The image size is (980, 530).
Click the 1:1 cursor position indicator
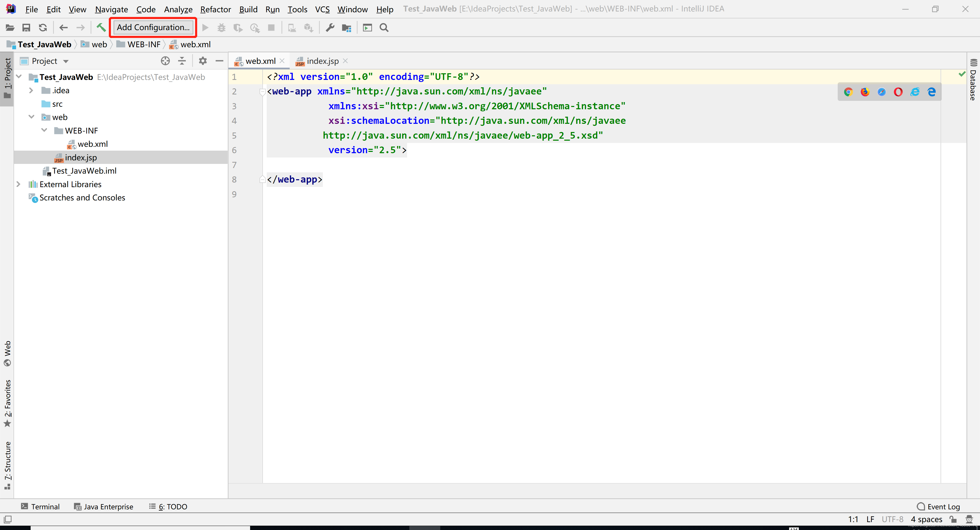pyautogui.click(x=853, y=519)
